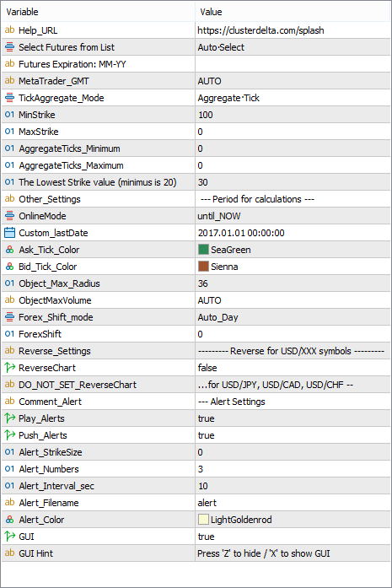Toggle the GUI true value
The width and height of the screenshot is (392, 588).
click(293, 537)
